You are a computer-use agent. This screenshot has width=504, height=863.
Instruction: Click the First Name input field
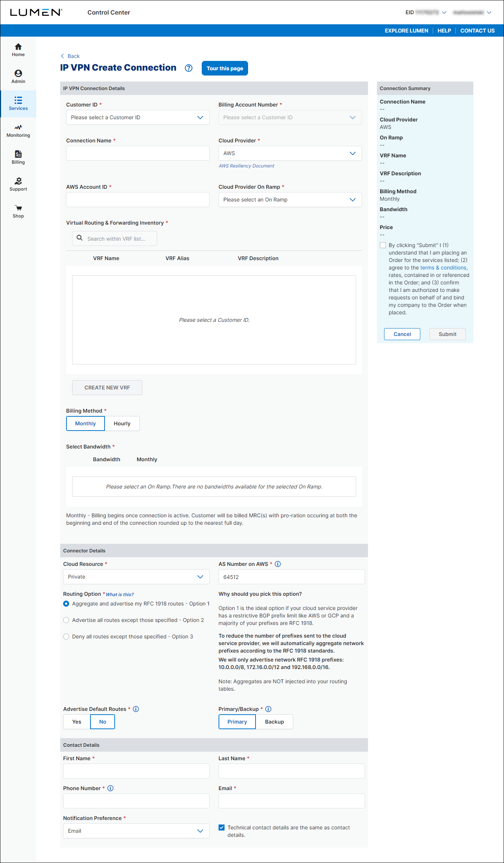(136, 771)
